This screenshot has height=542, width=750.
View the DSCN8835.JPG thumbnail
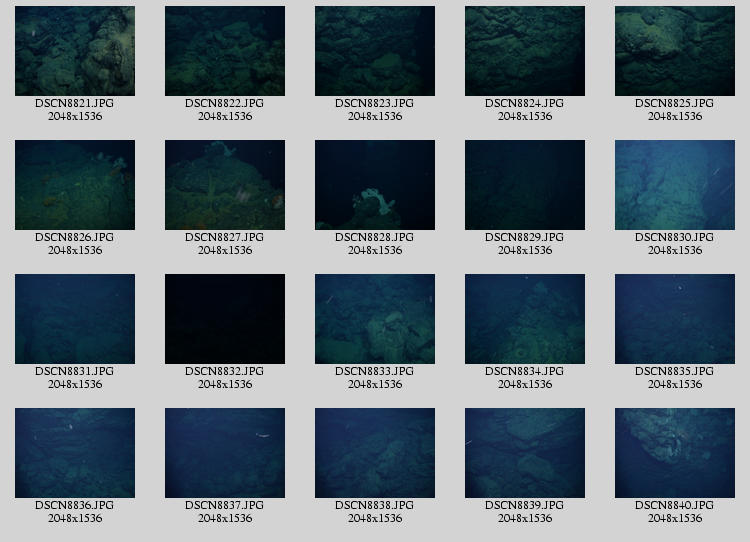(x=675, y=319)
